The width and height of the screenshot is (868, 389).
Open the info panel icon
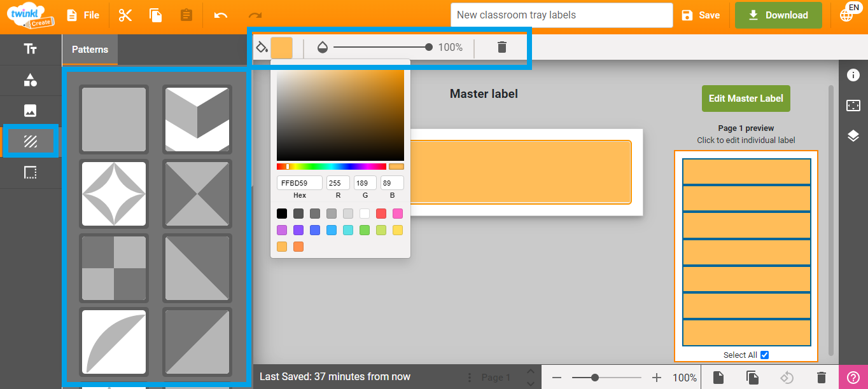coord(853,75)
